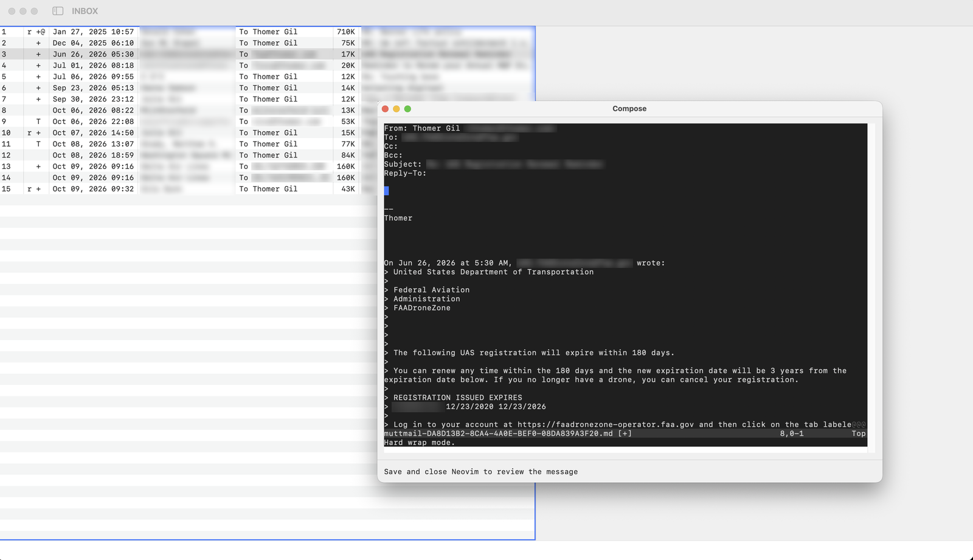Select message row dated Sep 23, 2026 05:13
Screen dimensions: 973x560
pos(268,88)
